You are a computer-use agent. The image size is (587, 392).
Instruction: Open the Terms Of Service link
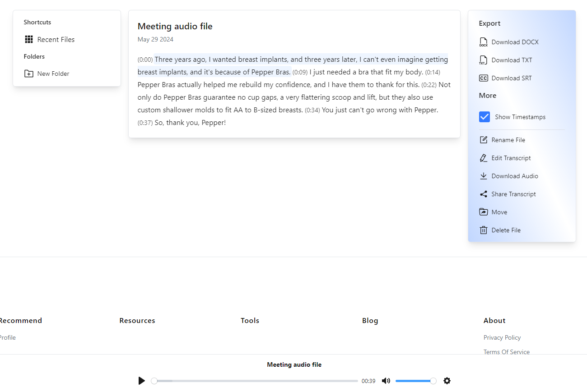click(x=507, y=352)
